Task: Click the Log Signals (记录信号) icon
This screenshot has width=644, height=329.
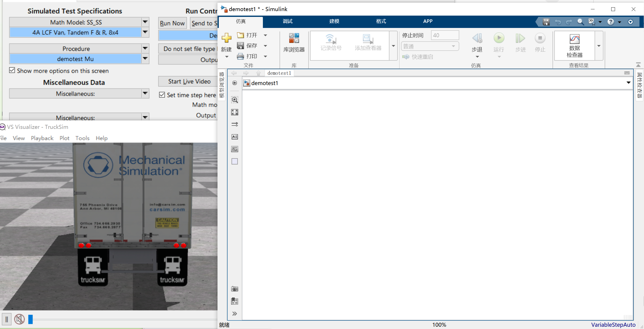Action: (x=331, y=42)
